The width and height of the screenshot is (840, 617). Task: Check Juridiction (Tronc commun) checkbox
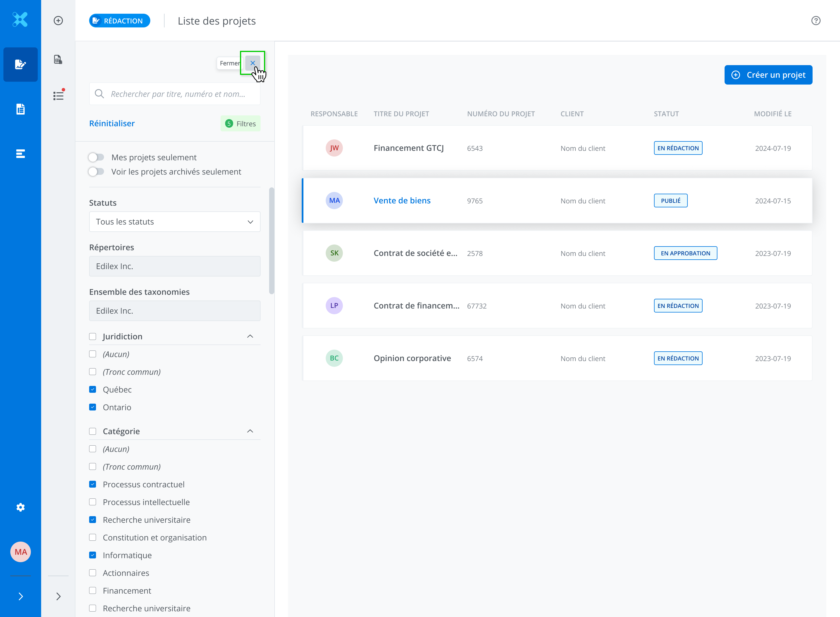(x=93, y=372)
